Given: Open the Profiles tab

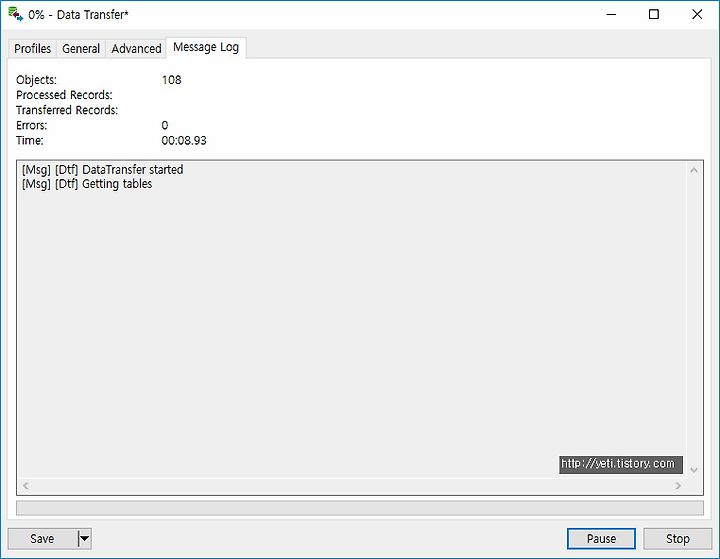Looking at the screenshot, I should pyautogui.click(x=32, y=48).
